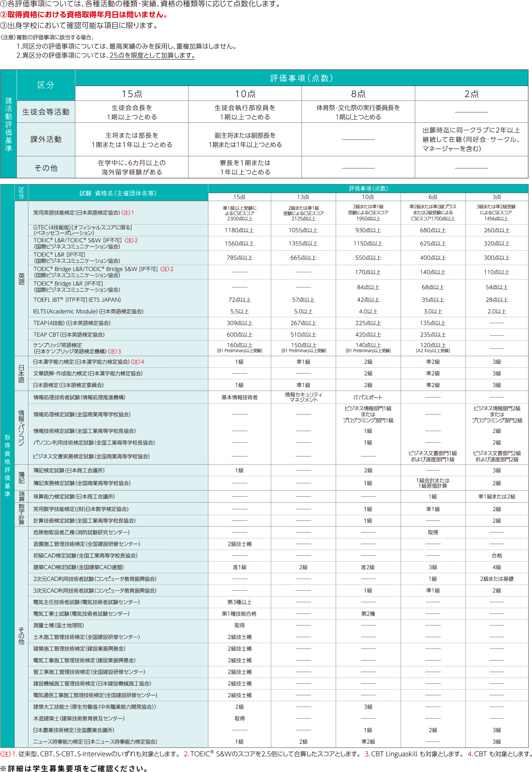Click the '建築CAD検定試験(全国建築CAD連盟)' row name
Image resolution: width=532 pixels, height=772 pixels.
pos(78,567)
